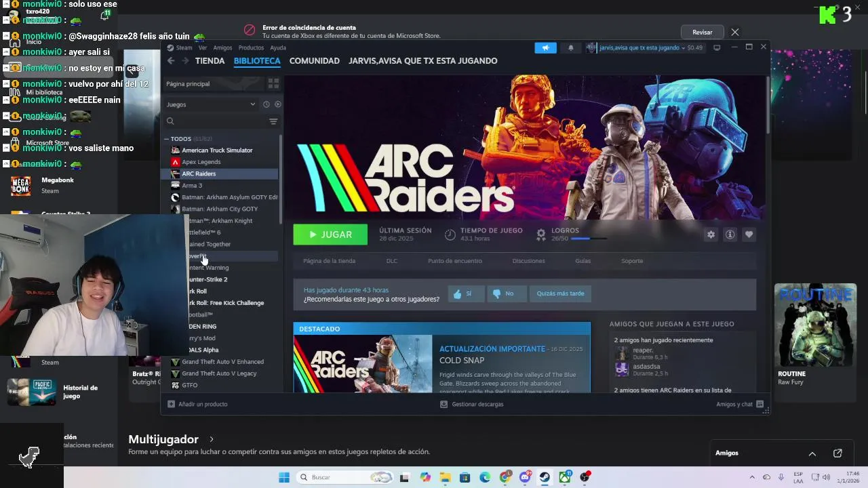The height and width of the screenshot is (488, 868).
Task: Open Discord from the taskbar
Action: [525, 477]
